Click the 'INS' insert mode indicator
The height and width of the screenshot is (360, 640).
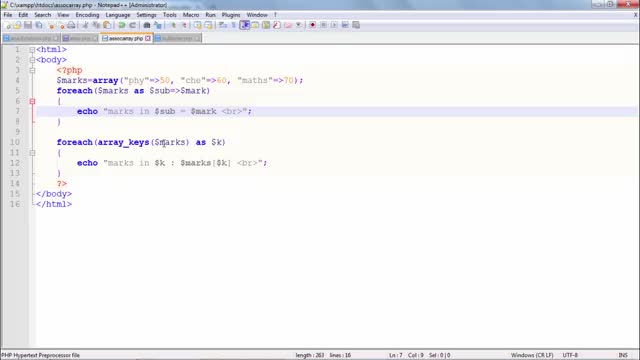(x=623, y=356)
